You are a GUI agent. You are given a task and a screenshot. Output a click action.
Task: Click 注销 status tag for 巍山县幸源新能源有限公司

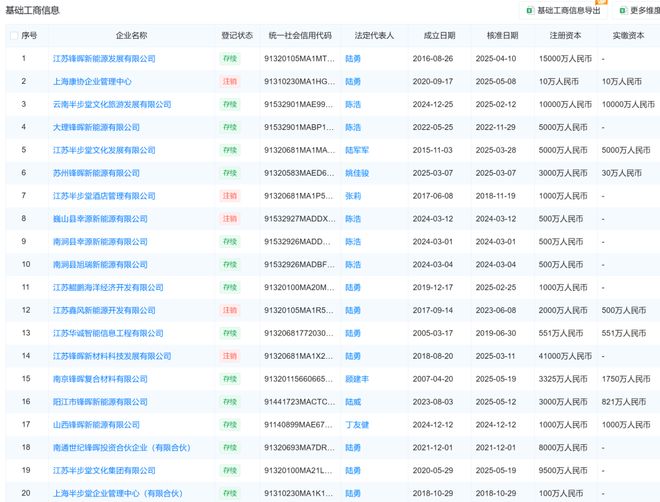pos(230,219)
